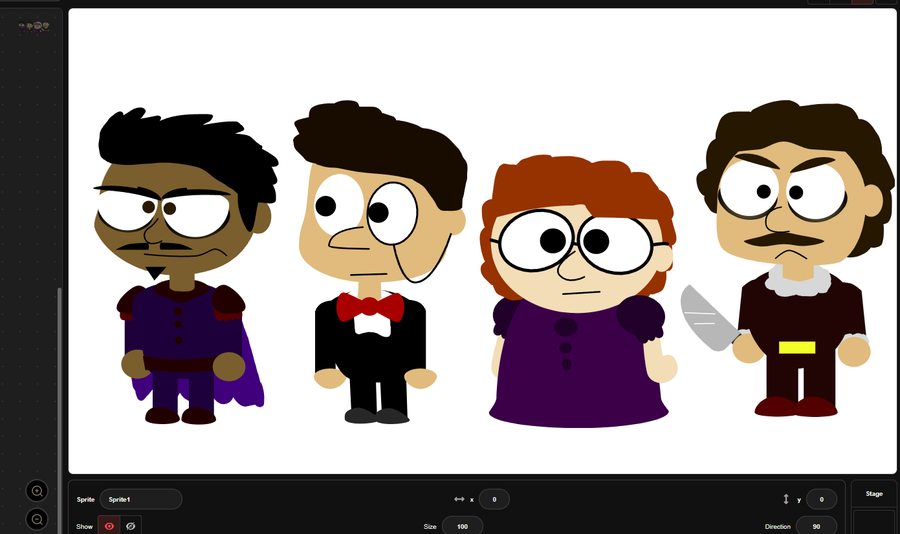Screen dimensions: 900x534
Task: Zoom in on the code workspace
Action: 37,491
